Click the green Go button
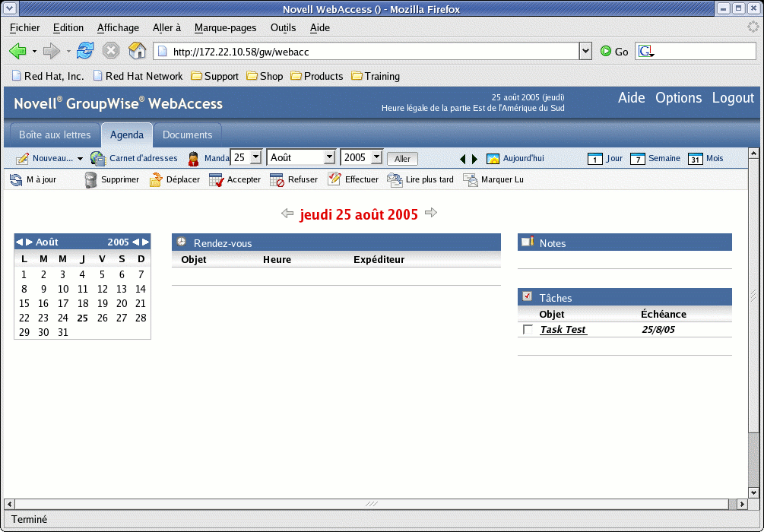The height and width of the screenshot is (532, 764). [x=614, y=51]
